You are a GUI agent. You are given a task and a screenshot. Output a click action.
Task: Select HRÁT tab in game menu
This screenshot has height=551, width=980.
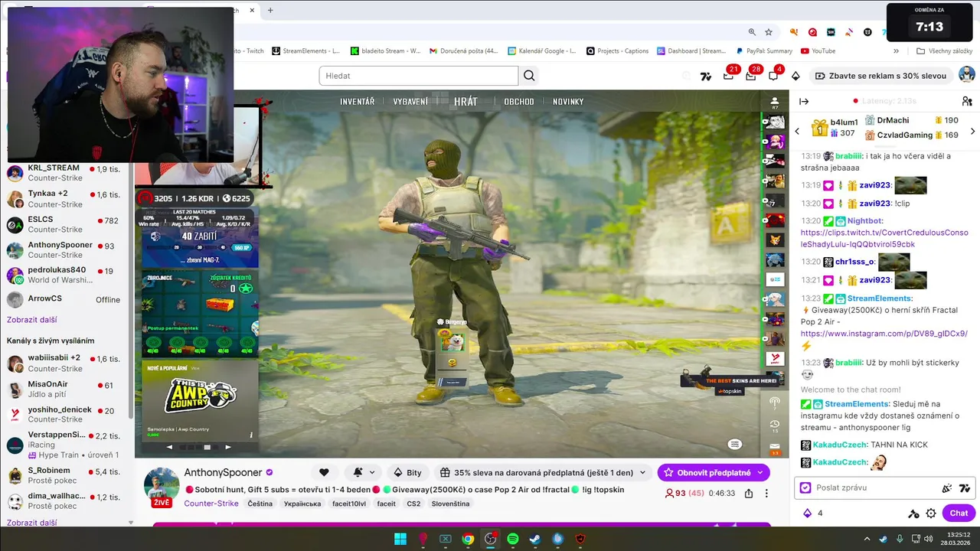click(x=465, y=101)
